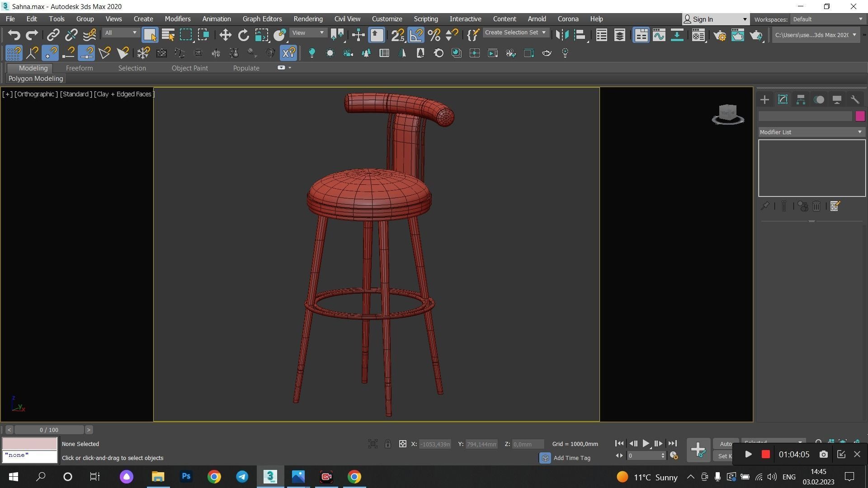Viewport: 868px width, 488px height.
Task: Click the X coordinate input field
Action: 435,444
